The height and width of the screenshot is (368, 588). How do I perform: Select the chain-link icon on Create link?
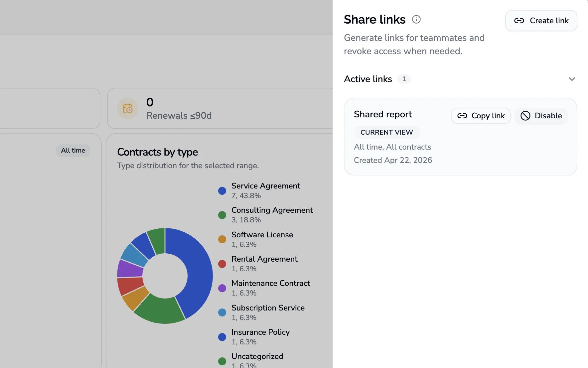point(519,21)
